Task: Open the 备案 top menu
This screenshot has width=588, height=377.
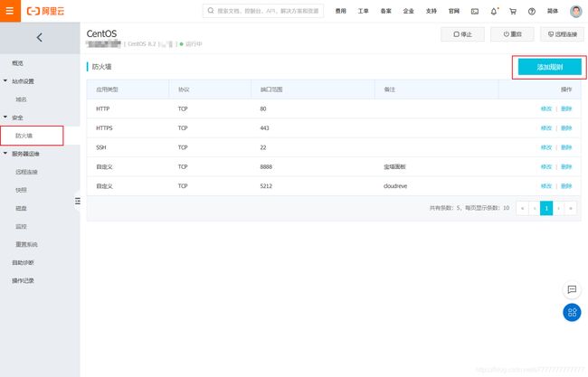Action: click(386, 11)
